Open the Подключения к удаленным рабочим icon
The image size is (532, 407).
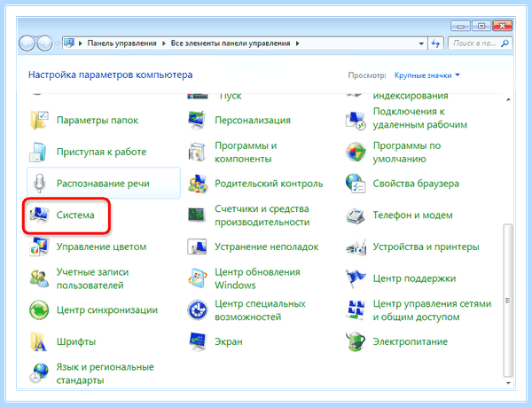click(356, 120)
